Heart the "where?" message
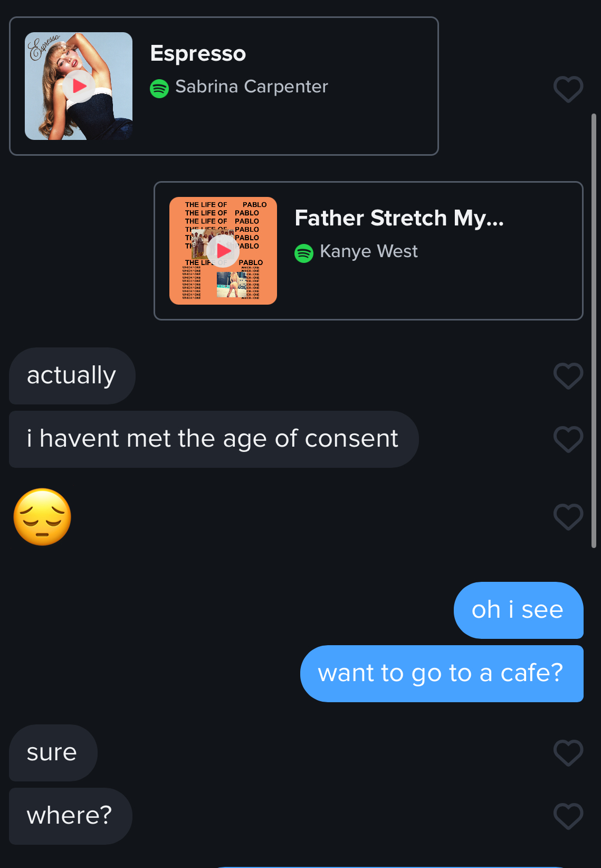The image size is (601, 868). (x=568, y=816)
